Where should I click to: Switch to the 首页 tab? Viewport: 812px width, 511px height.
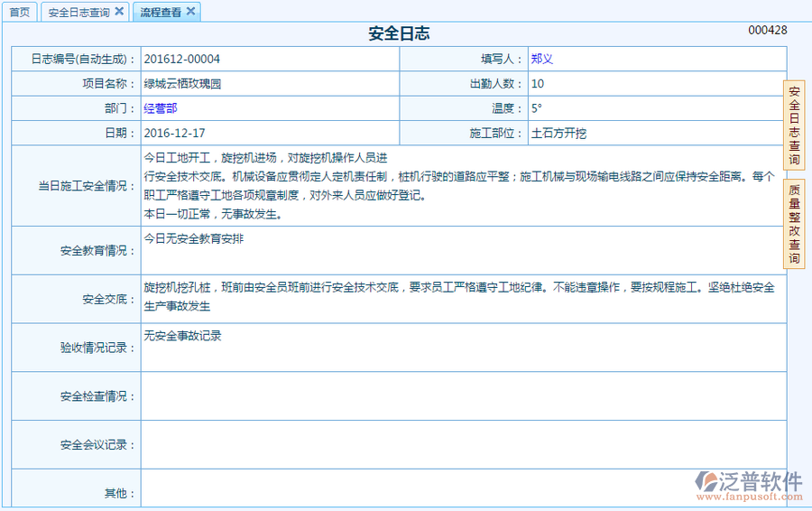19,13
